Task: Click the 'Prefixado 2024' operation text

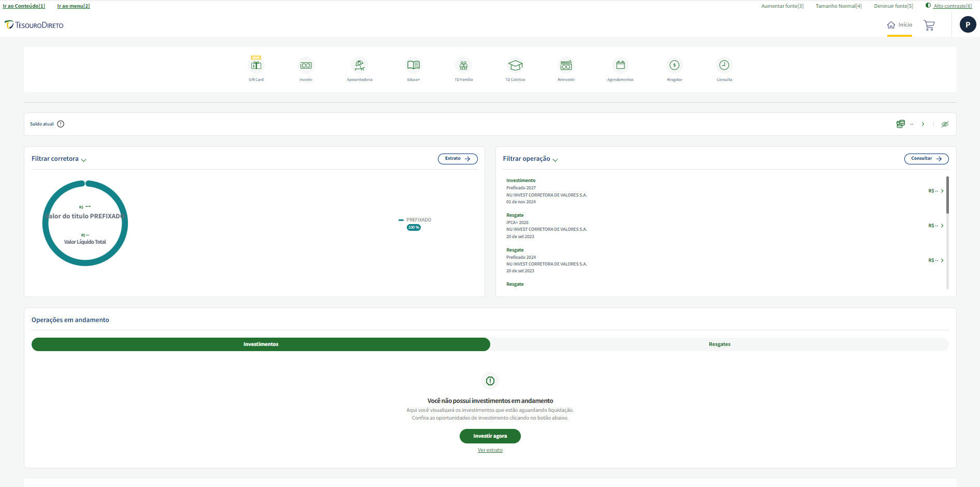Action: (x=521, y=257)
